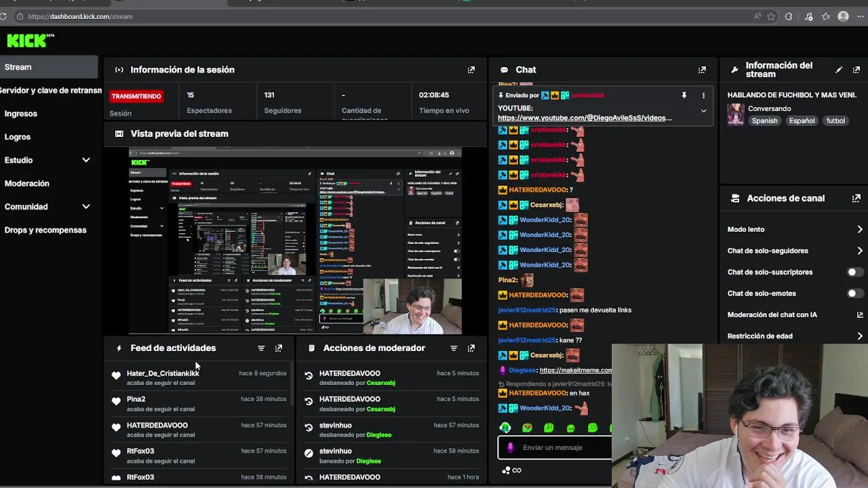The image size is (868, 488).
Task: Open browser Read aloud icon
Action: tap(757, 16)
